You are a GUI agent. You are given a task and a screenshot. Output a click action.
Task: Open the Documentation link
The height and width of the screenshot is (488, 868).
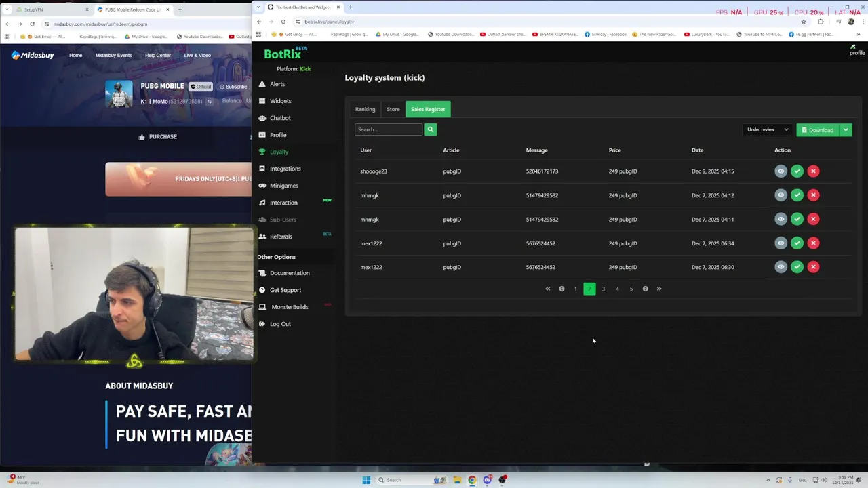coord(290,273)
